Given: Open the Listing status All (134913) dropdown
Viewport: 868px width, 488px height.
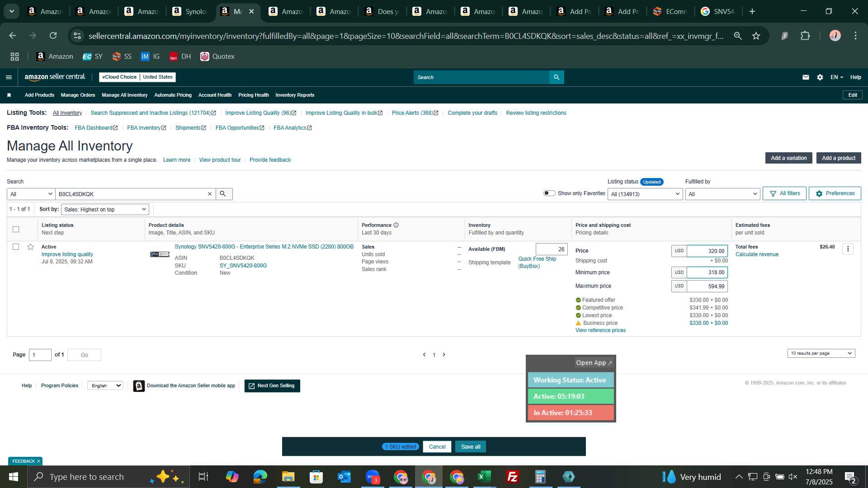Looking at the screenshot, I should [x=645, y=194].
